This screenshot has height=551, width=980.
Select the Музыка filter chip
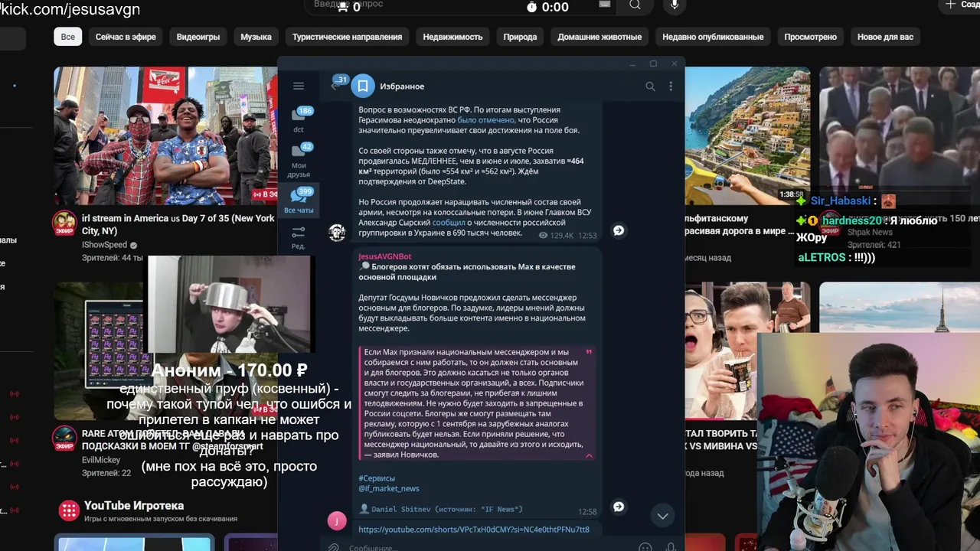256,37
